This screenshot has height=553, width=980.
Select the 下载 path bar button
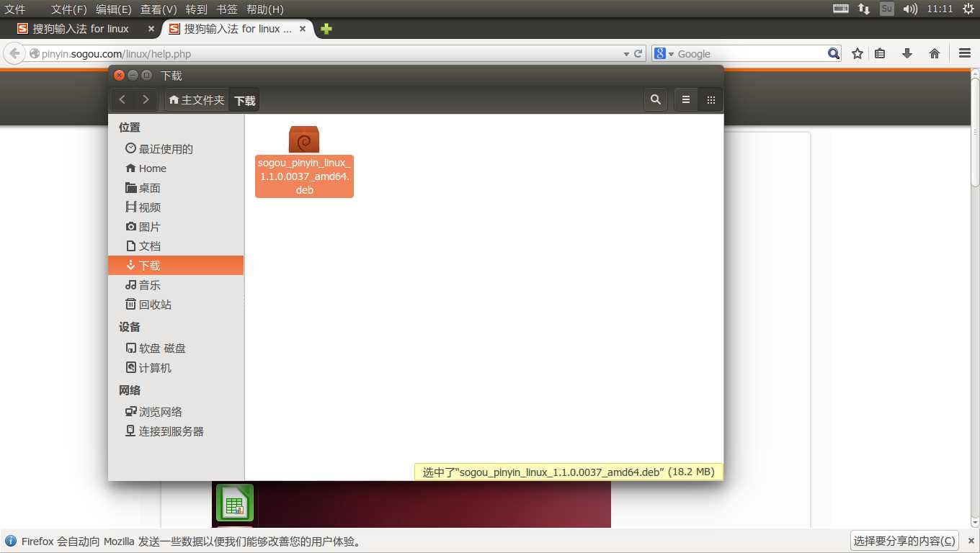(x=244, y=100)
